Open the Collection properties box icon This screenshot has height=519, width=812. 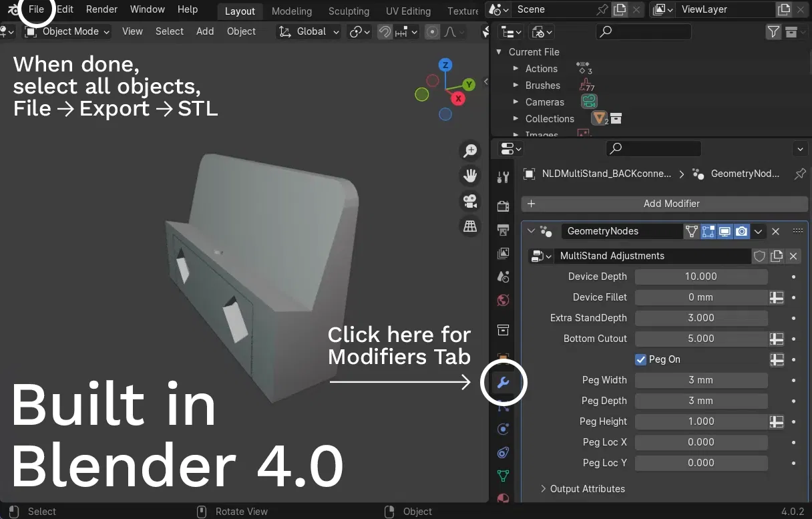pyautogui.click(x=503, y=330)
